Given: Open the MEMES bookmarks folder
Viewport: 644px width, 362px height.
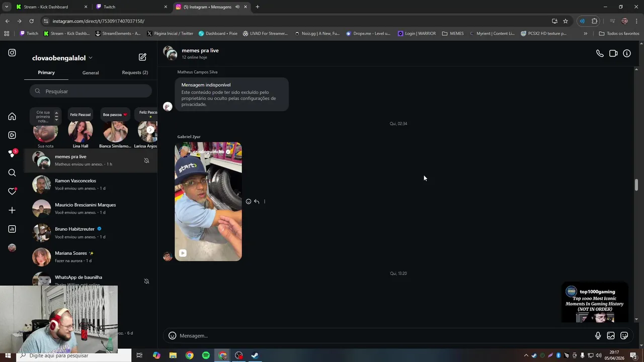Looking at the screenshot, I should [x=453, y=34].
